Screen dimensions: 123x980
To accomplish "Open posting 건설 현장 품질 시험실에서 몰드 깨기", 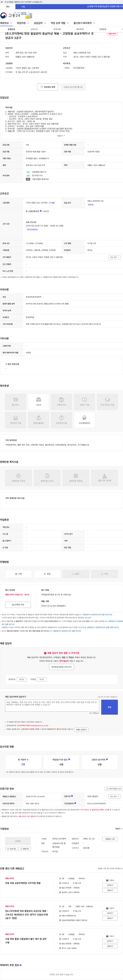I will click(x=26, y=940).
